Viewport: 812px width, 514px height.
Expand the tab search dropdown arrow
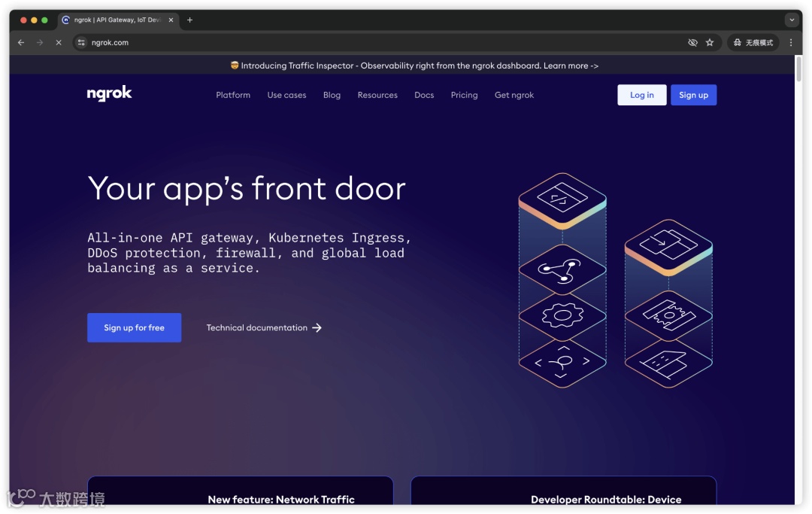click(791, 20)
